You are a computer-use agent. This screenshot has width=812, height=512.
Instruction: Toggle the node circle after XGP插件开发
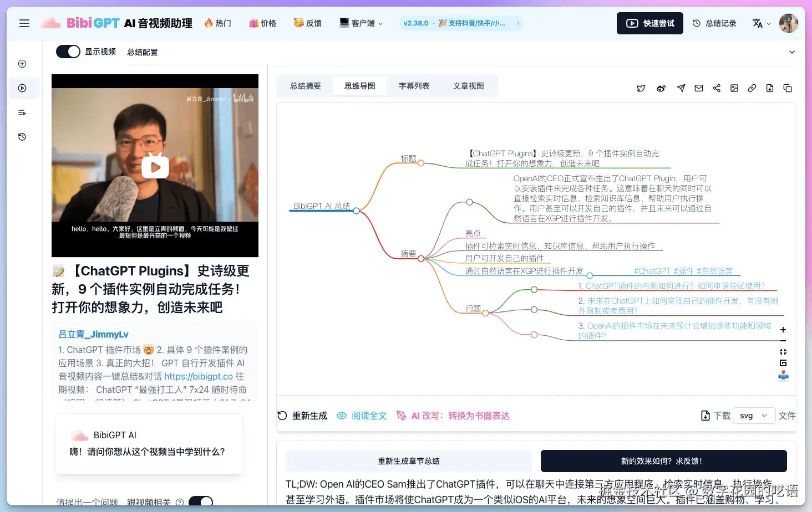(x=590, y=275)
